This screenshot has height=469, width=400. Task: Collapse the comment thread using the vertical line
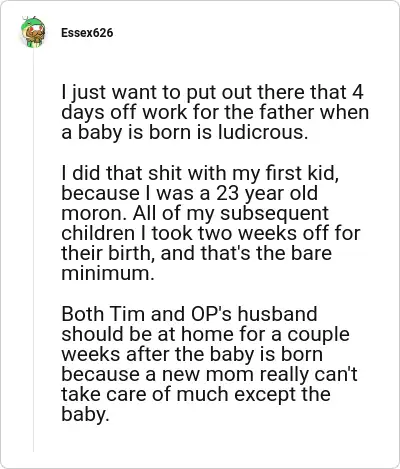coord(33,250)
